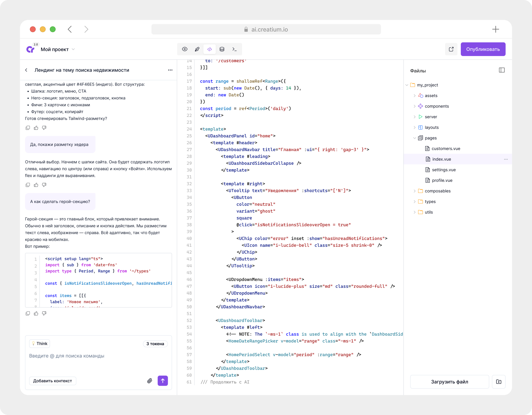Image resolution: width=532 pixels, height=415 pixels.
Task: Expand the components folder
Action: tap(415, 106)
